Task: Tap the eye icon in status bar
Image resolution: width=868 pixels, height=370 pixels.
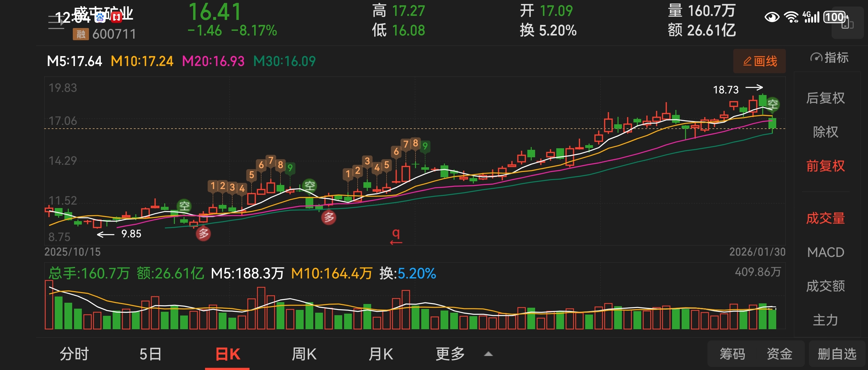Action: pos(772,17)
